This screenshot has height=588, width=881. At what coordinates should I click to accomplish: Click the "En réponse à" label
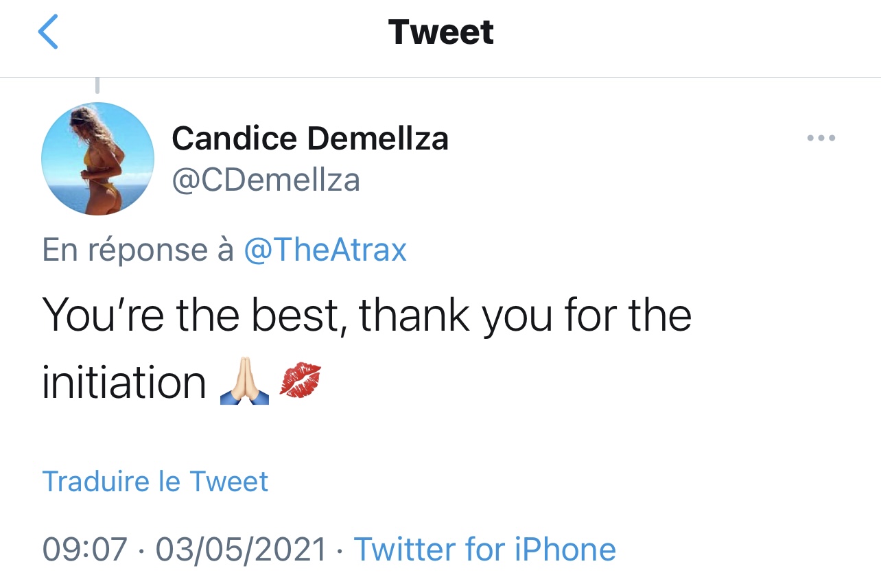tap(138, 250)
